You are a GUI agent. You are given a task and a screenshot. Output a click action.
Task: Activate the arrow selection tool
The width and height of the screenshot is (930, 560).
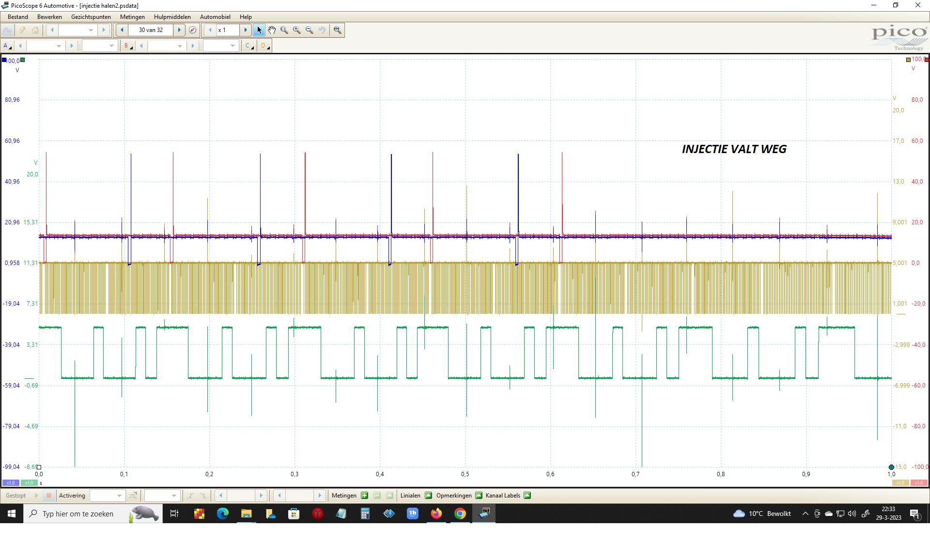[x=259, y=30]
